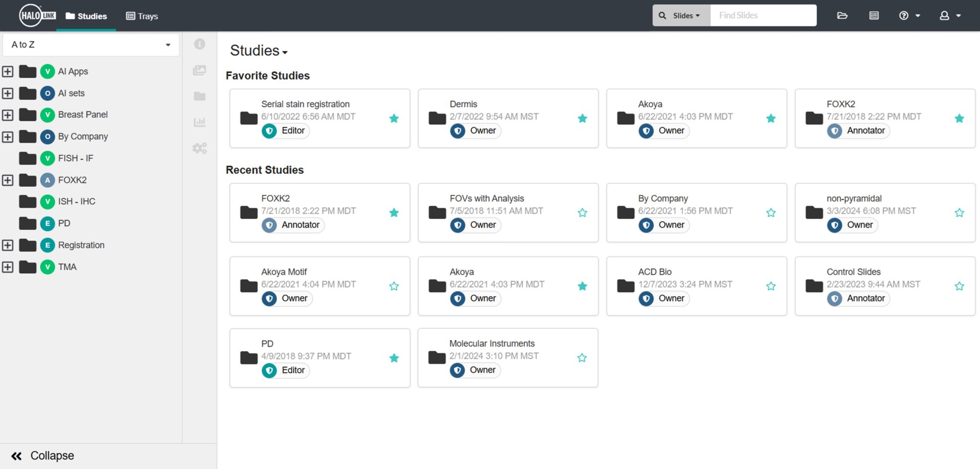Unfavorite the Dermis study
The height and width of the screenshot is (469, 980).
(x=582, y=118)
